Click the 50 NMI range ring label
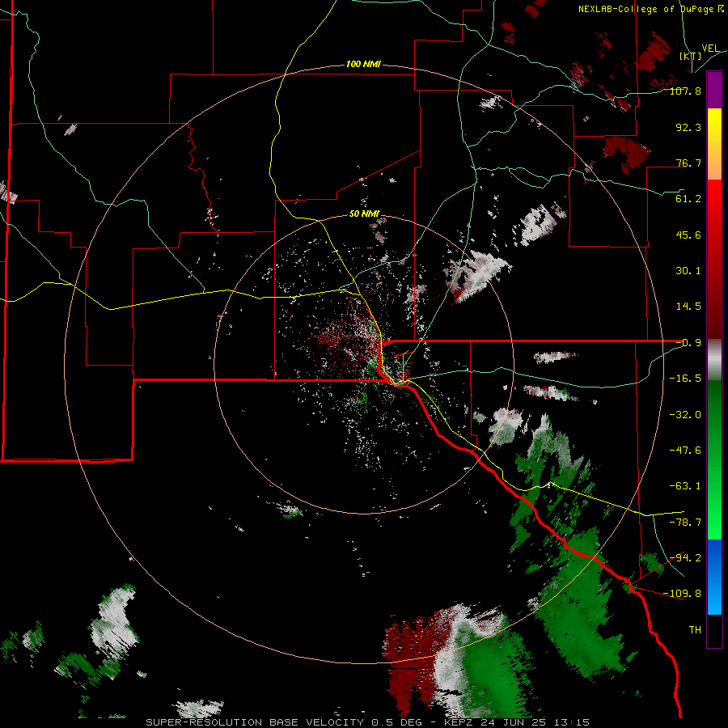728x728 pixels. click(364, 214)
